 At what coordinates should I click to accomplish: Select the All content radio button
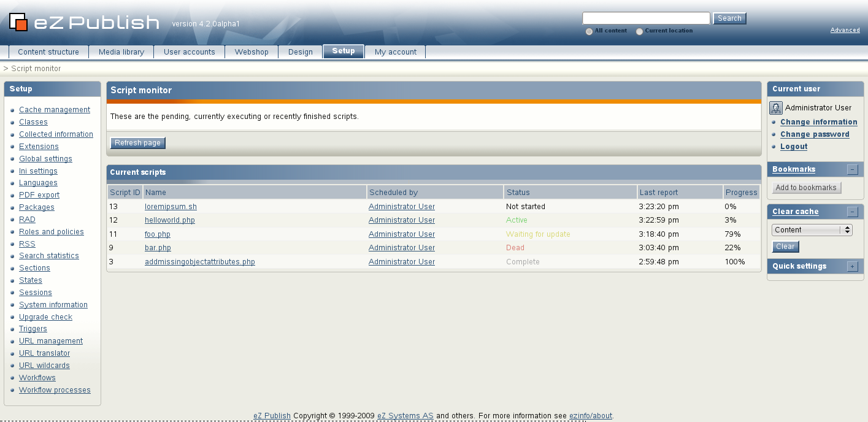(590, 31)
